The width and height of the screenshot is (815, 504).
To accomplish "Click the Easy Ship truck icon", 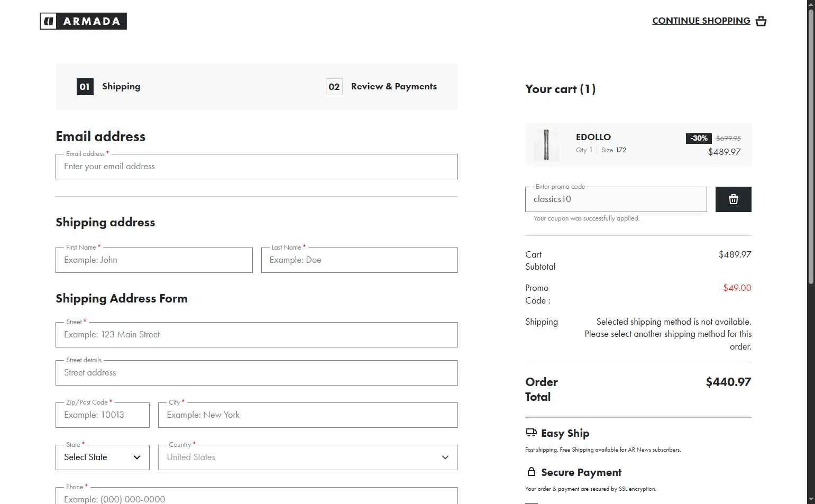I will [531, 433].
